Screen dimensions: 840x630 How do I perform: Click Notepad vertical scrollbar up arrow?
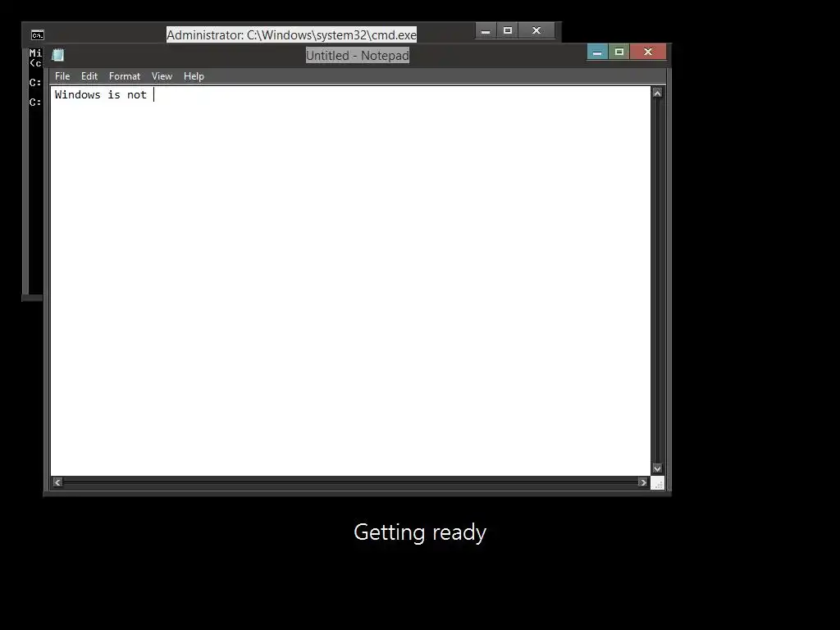point(657,93)
